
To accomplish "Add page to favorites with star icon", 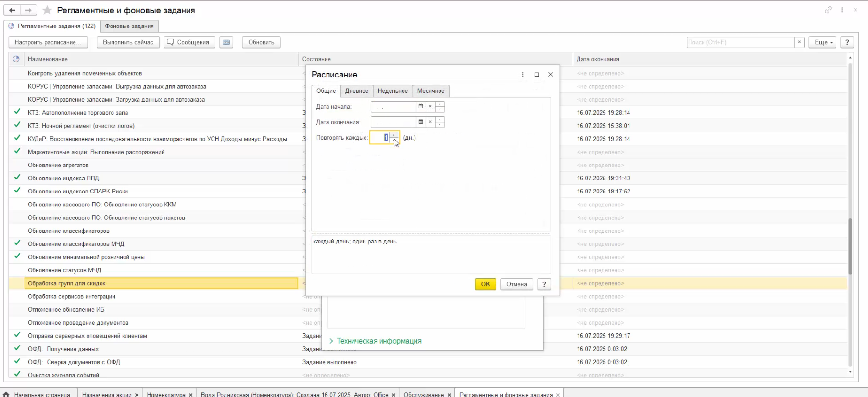I will pyautogui.click(x=47, y=10).
